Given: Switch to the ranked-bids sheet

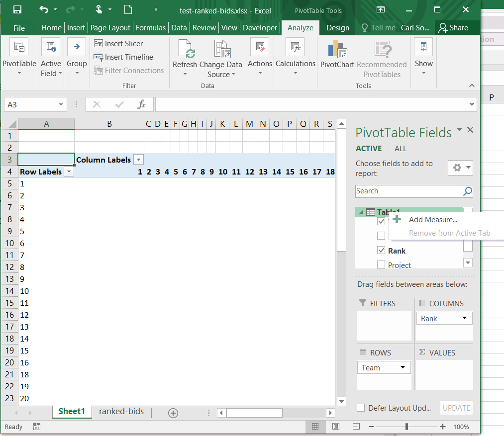Looking at the screenshot, I should [121, 412].
